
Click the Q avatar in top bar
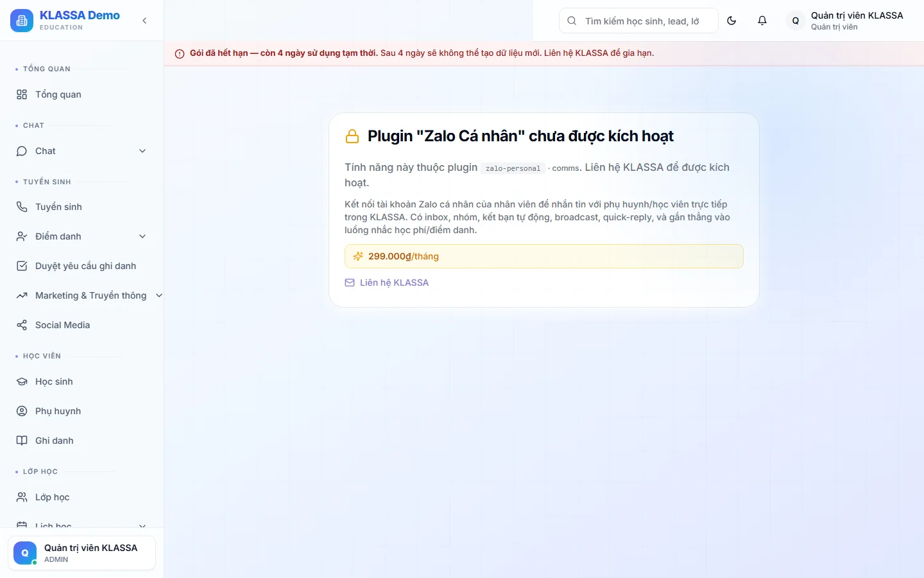(x=796, y=21)
